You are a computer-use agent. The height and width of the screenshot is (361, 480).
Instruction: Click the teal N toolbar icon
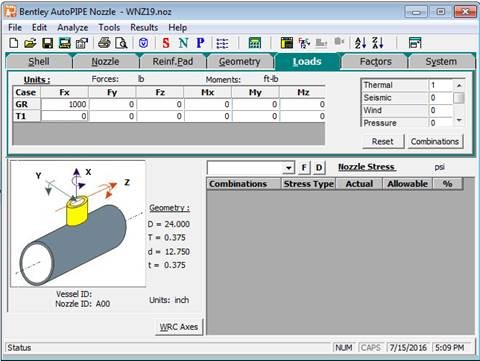[x=183, y=43]
